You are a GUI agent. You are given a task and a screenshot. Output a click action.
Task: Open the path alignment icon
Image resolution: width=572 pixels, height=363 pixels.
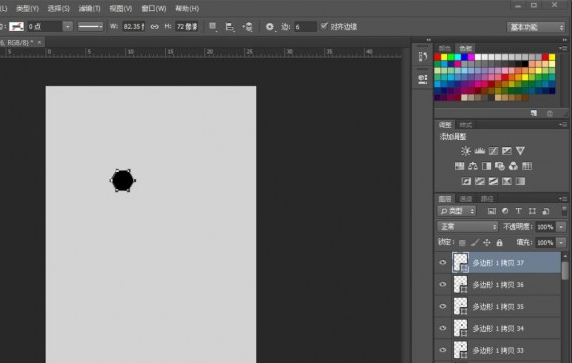click(x=229, y=27)
